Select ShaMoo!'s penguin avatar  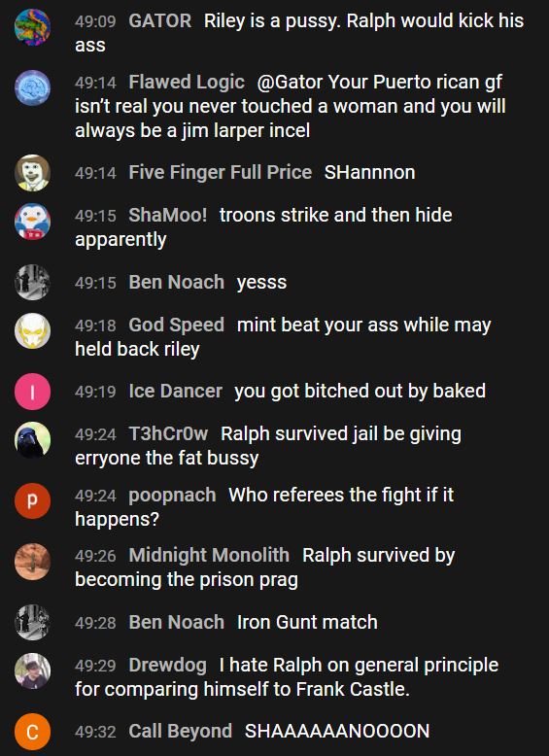point(32,222)
